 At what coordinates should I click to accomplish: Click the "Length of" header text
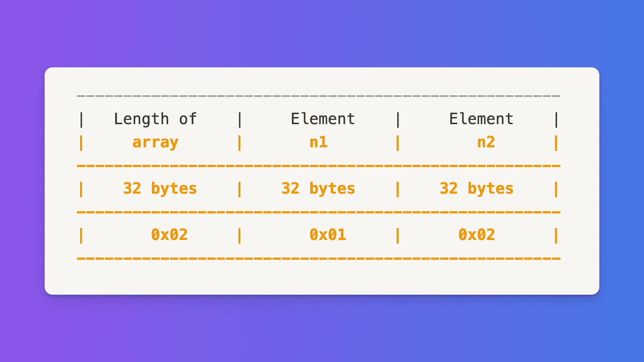(155, 119)
